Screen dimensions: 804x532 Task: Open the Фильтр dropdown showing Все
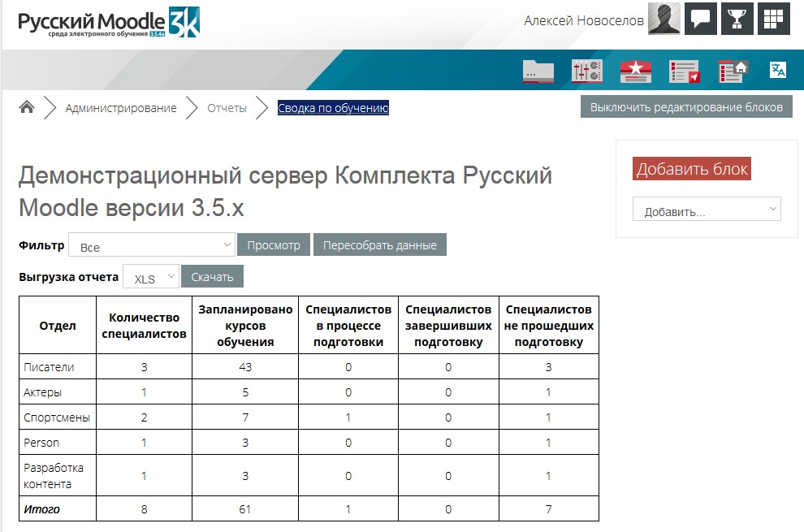(x=152, y=245)
